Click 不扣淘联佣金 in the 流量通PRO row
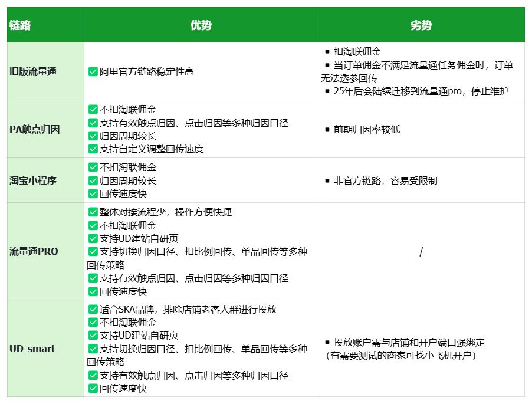The width and height of the screenshot is (532, 404). click(x=128, y=225)
